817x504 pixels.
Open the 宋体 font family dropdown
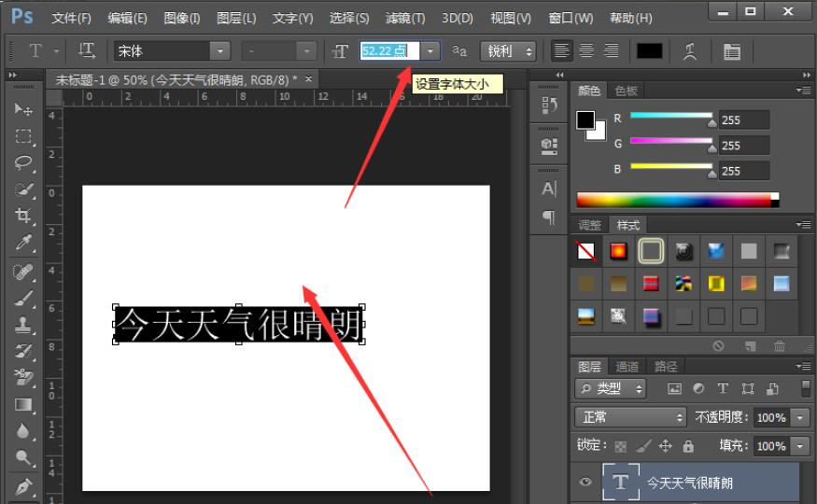coord(219,51)
